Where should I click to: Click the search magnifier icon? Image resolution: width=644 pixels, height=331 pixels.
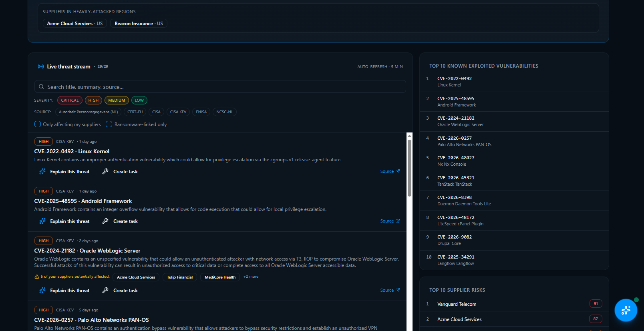41,86
